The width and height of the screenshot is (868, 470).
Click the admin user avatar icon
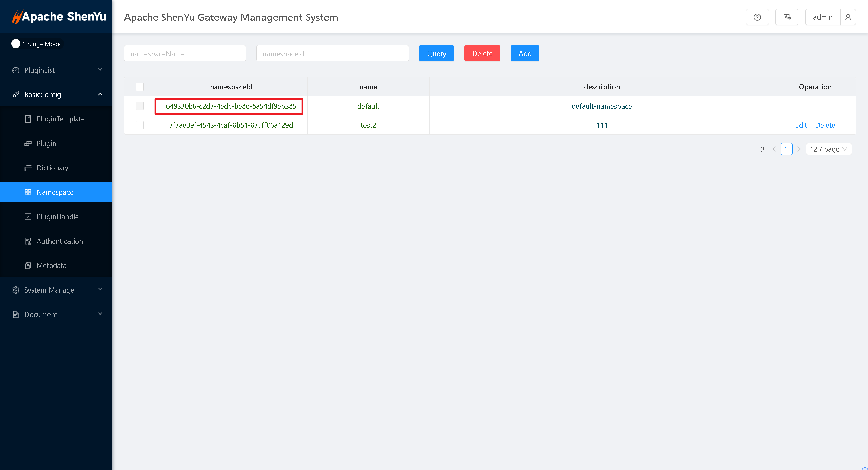[848, 17]
